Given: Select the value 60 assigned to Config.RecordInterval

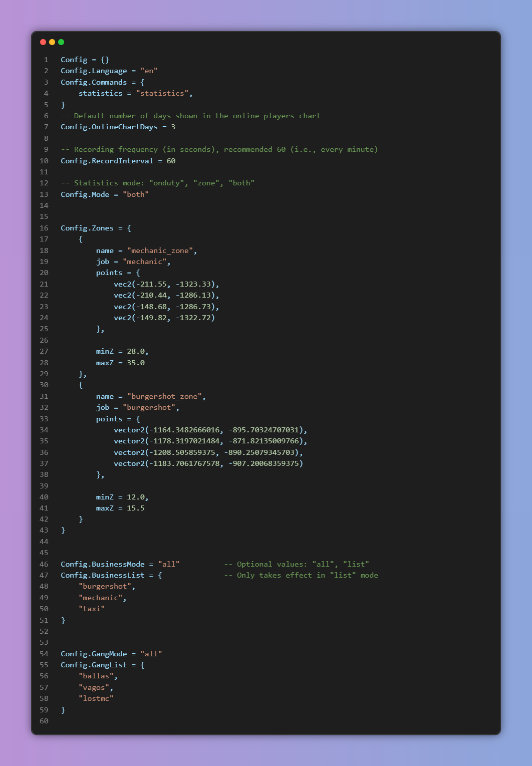Looking at the screenshot, I should (171, 161).
